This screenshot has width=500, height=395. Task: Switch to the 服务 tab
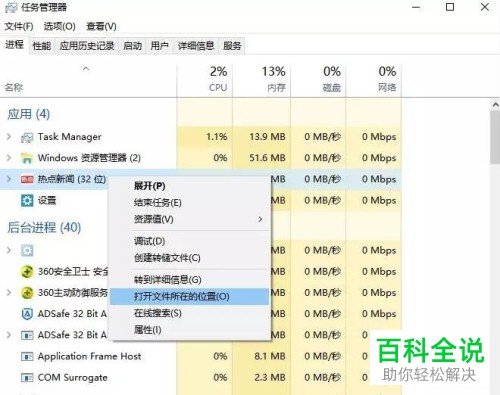[x=232, y=46]
